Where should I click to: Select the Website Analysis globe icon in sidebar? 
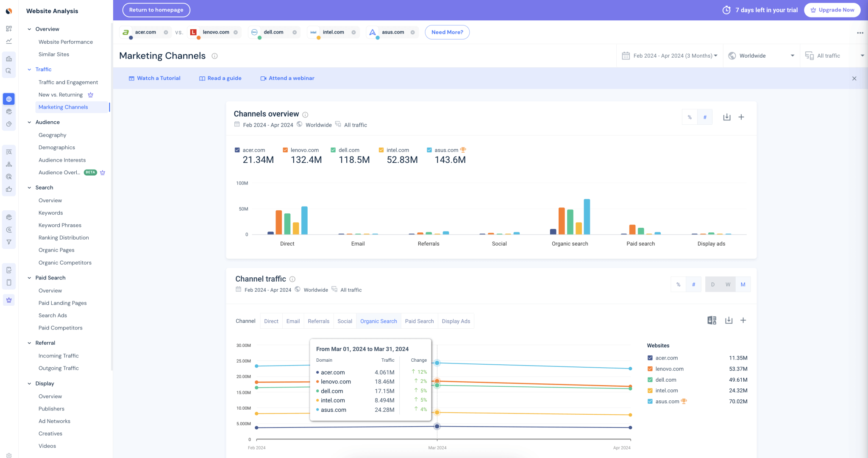coord(9,99)
